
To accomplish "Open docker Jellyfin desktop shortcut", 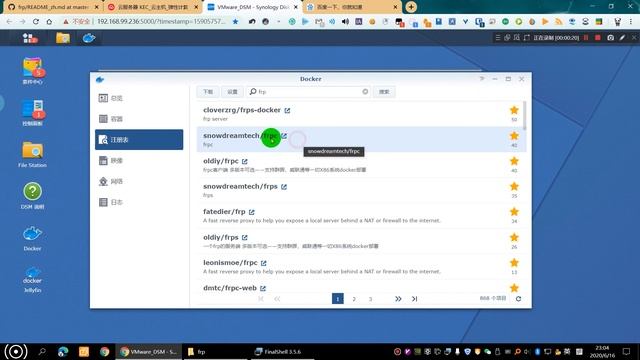I will point(32,280).
